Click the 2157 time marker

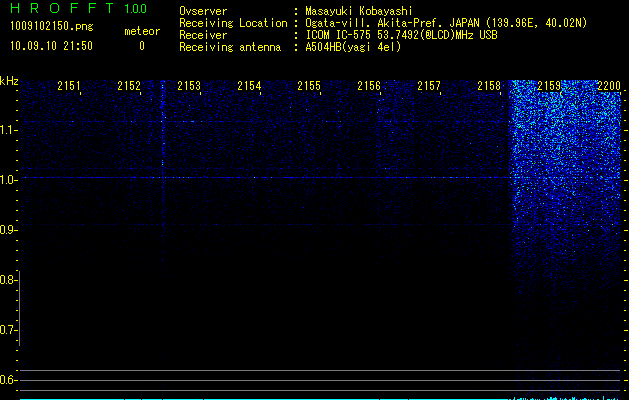[x=429, y=86]
